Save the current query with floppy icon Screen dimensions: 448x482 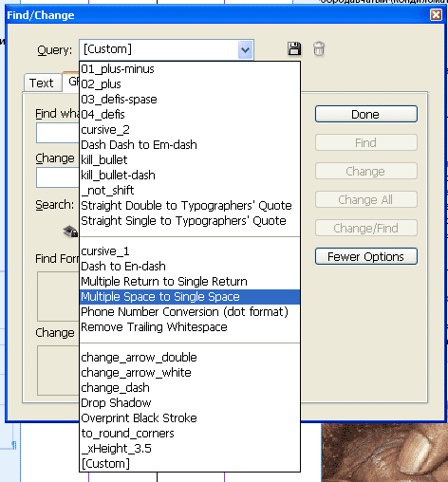pyautogui.click(x=294, y=49)
